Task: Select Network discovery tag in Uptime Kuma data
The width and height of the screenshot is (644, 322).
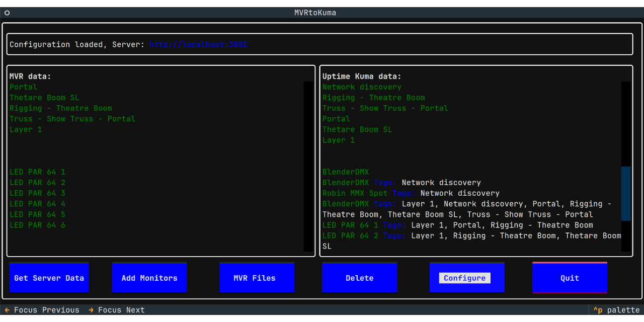Action: pyautogui.click(x=362, y=87)
